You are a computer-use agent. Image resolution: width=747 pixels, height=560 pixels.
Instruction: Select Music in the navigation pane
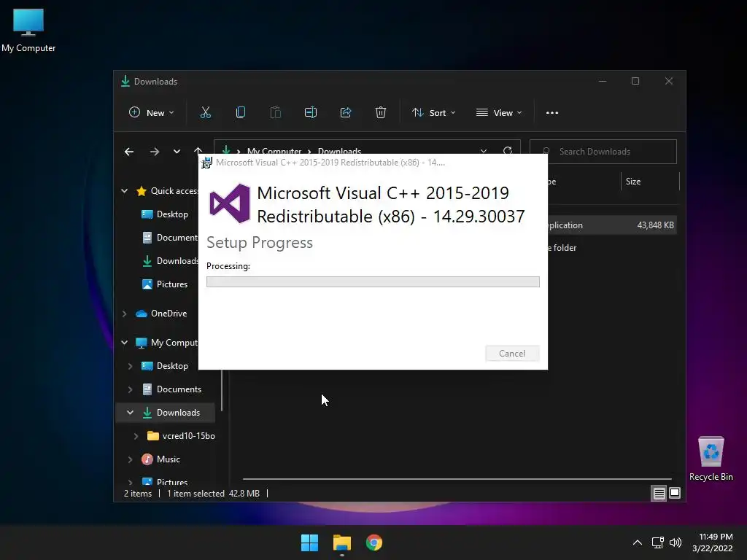(161, 459)
